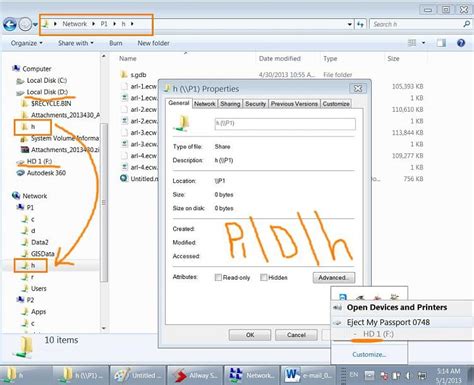Open HD 1 (F:) drive in navigation pane
The height and width of the screenshot is (385, 474).
[x=39, y=162]
